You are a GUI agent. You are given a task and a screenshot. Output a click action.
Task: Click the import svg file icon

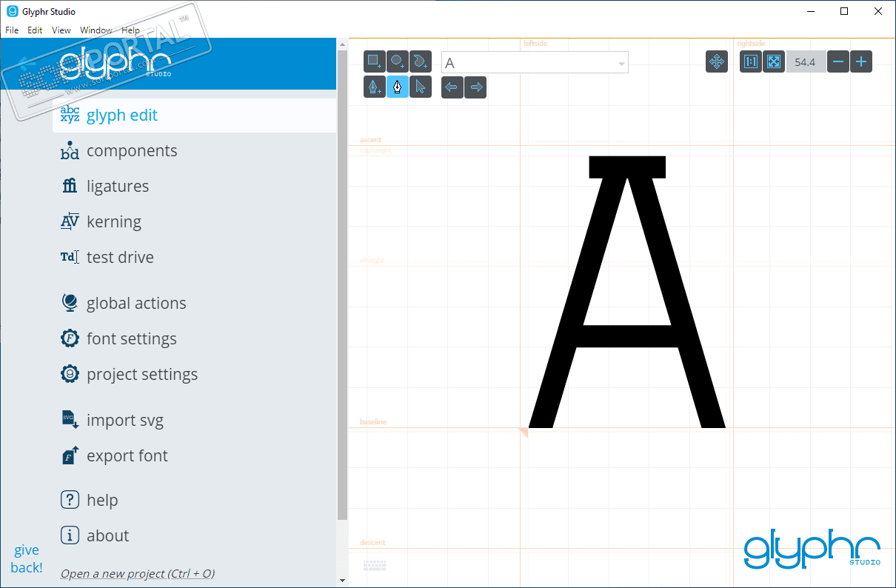point(70,420)
